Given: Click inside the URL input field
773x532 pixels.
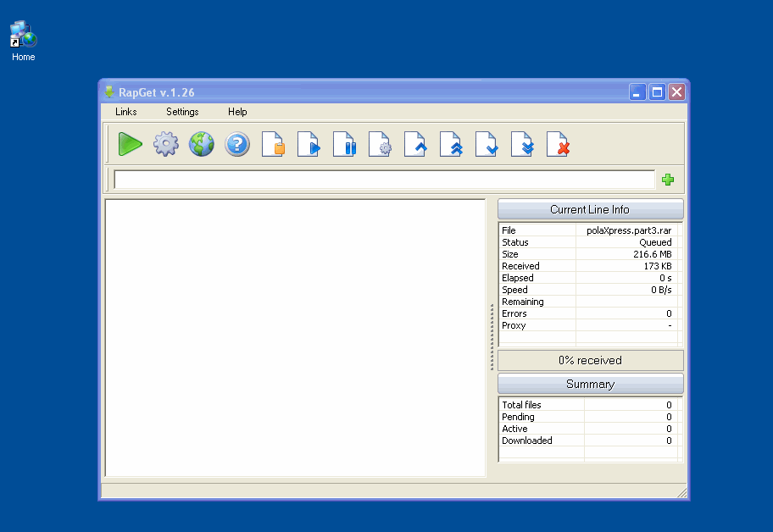Looking at the screenshot, I should (384, 180).
